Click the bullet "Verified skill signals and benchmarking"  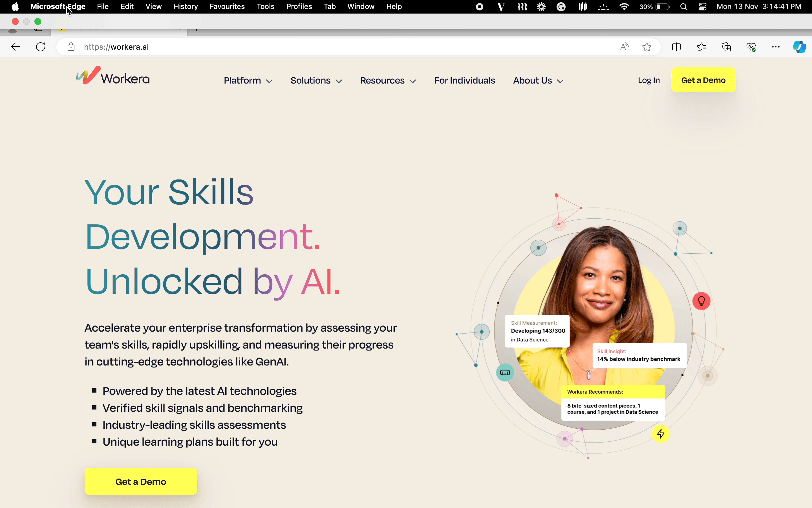pos(202,408)
